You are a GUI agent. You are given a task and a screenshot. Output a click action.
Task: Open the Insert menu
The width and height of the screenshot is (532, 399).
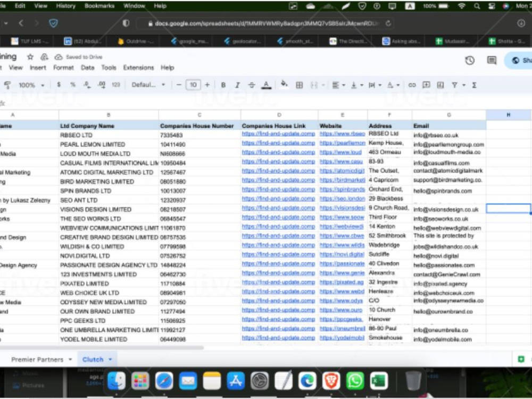tap(38, 68)
